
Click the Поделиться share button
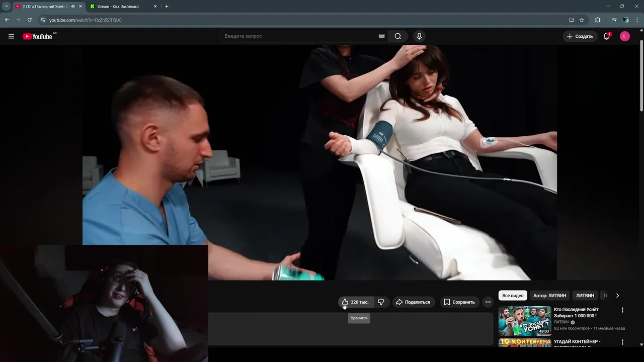413,302
